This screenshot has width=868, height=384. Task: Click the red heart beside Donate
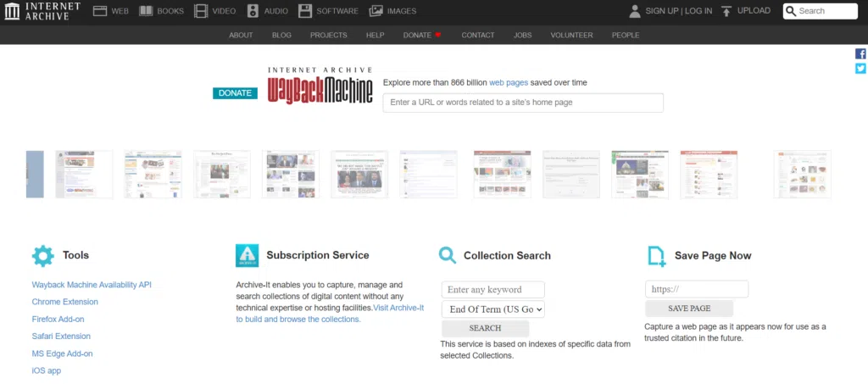click(x=438, y=35)
